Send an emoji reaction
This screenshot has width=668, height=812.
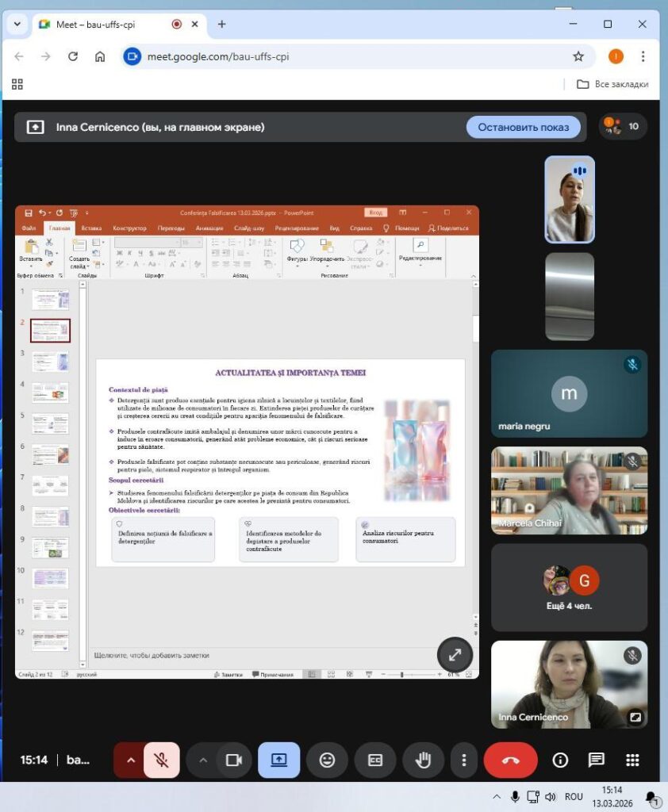tap(327, 760)
